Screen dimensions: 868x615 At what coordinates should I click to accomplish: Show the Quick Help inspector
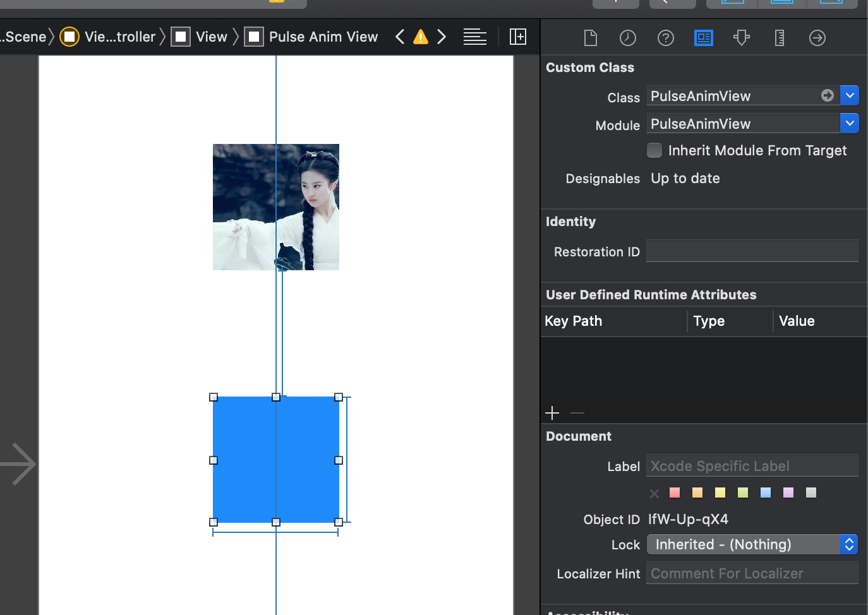(x=665, y=37)
